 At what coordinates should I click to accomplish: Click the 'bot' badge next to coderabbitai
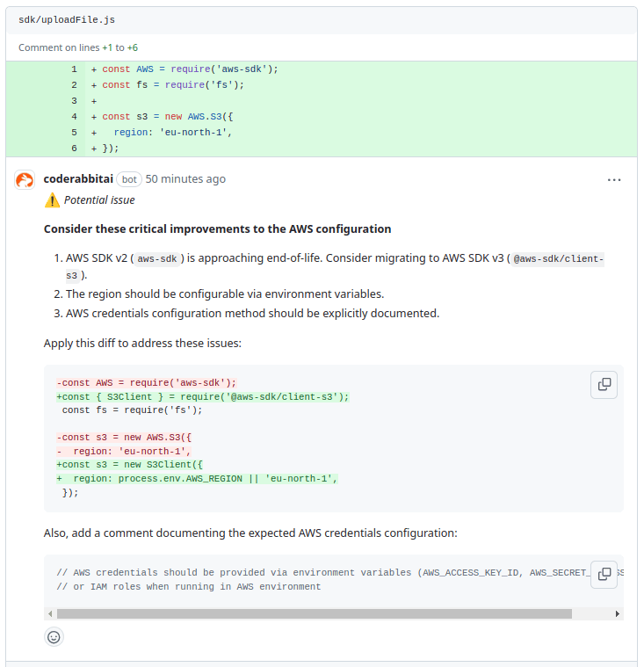pos(129,179)
